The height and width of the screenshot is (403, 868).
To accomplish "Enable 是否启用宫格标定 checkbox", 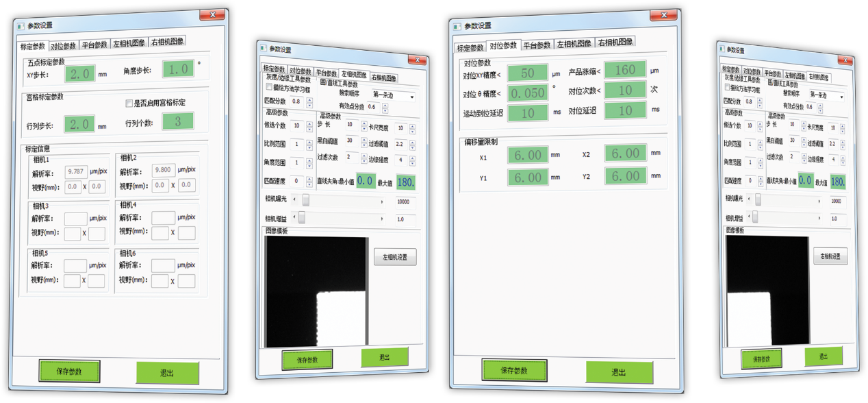I will [x=129, y=103].
